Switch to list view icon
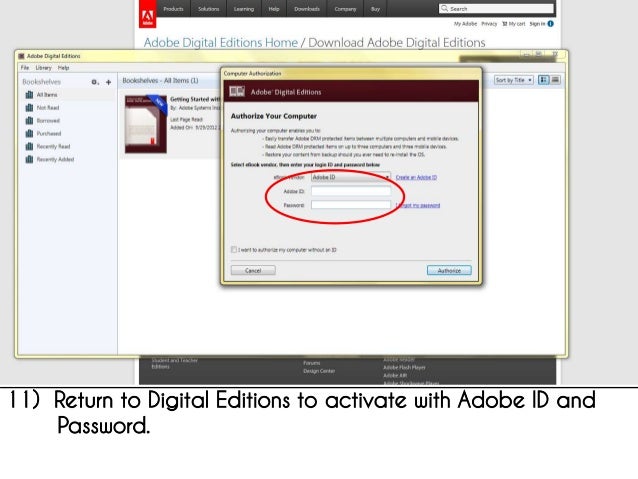This screenshot has height=479, width=638. [x=555, y=80]
